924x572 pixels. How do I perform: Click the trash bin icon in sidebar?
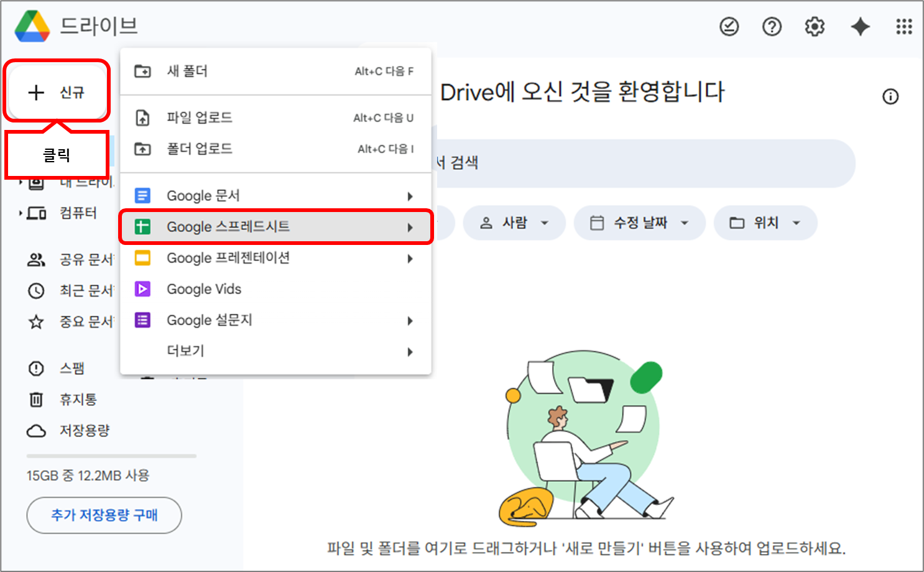(36, 400)
